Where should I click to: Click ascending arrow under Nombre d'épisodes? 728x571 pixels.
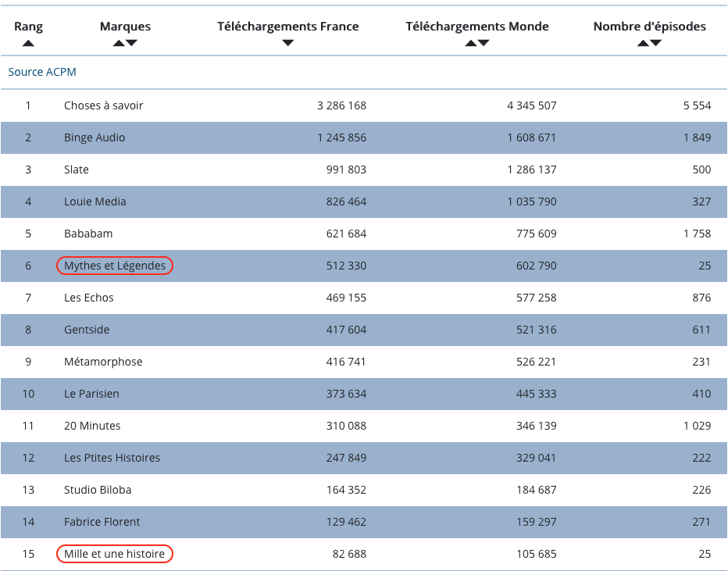pos(643,43)
